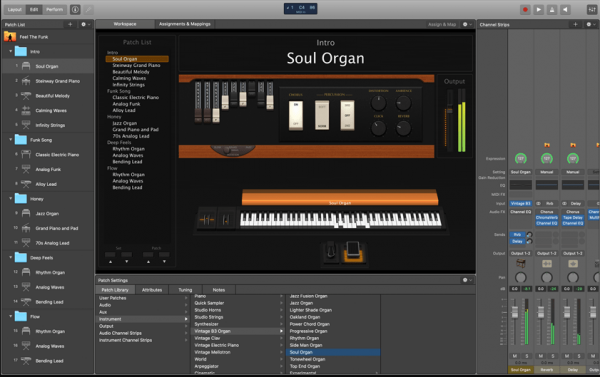Start recording with the red Record button
The height and width of the screenshot is (377, 600).
(525, 10)
